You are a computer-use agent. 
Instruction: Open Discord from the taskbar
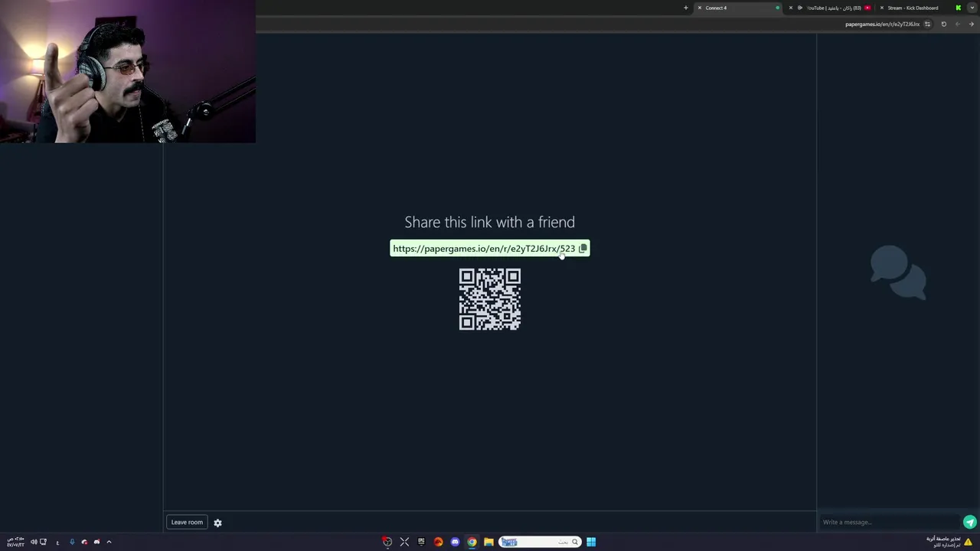455,542
